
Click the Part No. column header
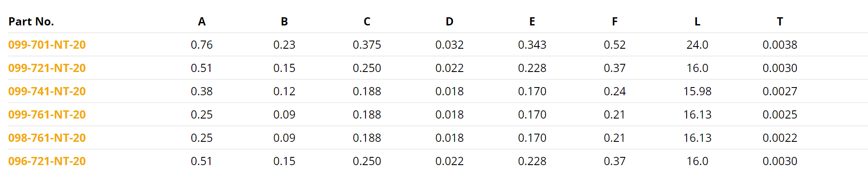coord(31,22)
